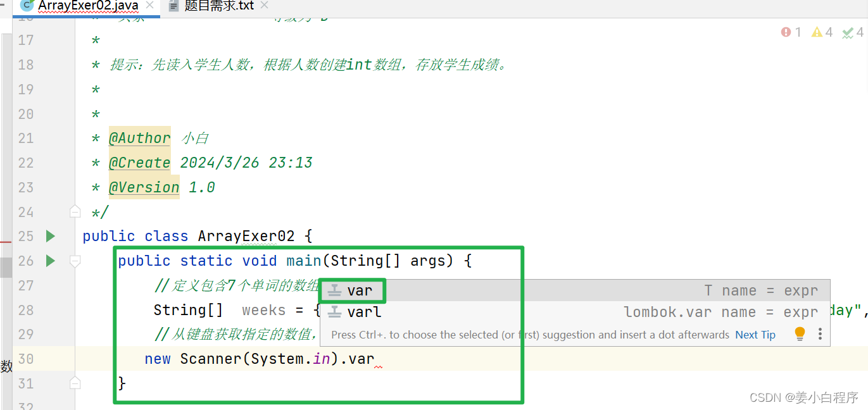868x410 pixels.
Task: Select the var postfix suggestion
Action: 575,290
